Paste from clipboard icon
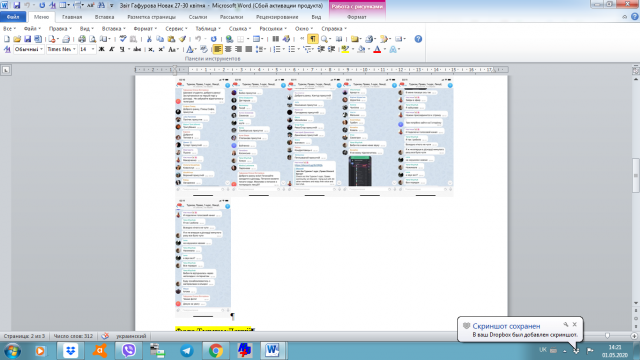This screenshot has width=640, height=360. coord(171,39)
